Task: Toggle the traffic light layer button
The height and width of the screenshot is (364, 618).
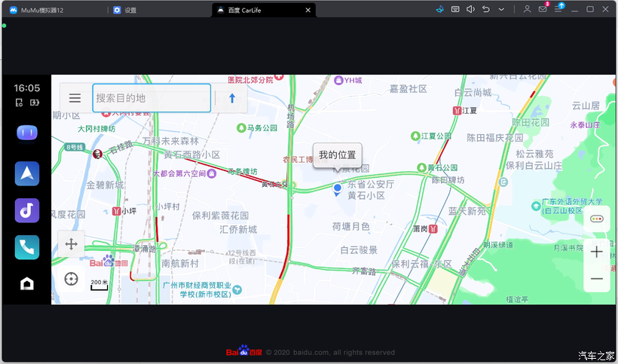Action: point(597,219)
